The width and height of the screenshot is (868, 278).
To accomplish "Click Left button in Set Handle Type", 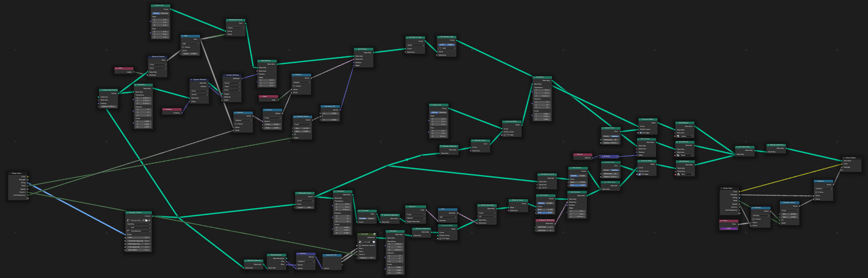I will (442, 45).
